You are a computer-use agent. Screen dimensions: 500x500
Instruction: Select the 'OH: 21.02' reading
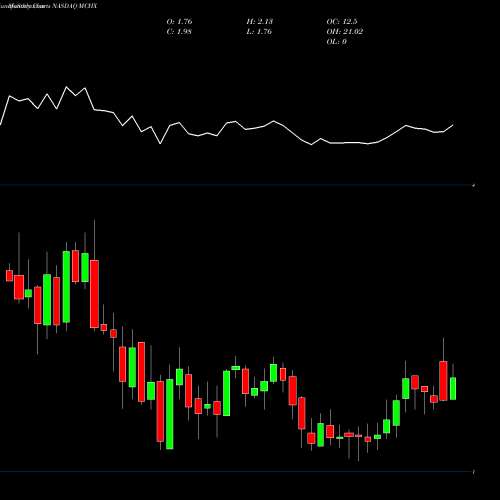(345, 32)
